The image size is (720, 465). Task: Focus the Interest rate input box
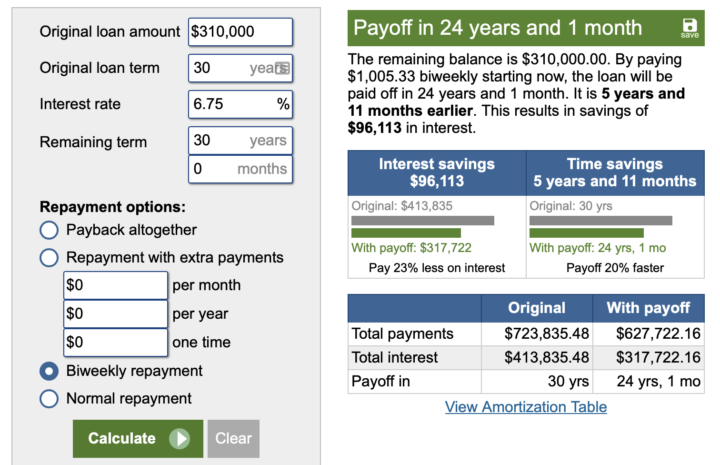click(x=230, y=104)
